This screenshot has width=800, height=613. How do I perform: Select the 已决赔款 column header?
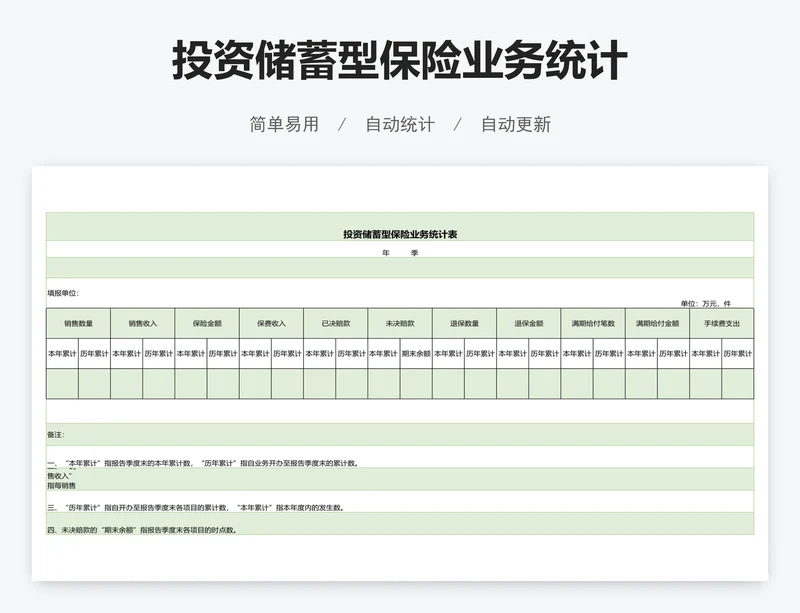click(336, 323)
